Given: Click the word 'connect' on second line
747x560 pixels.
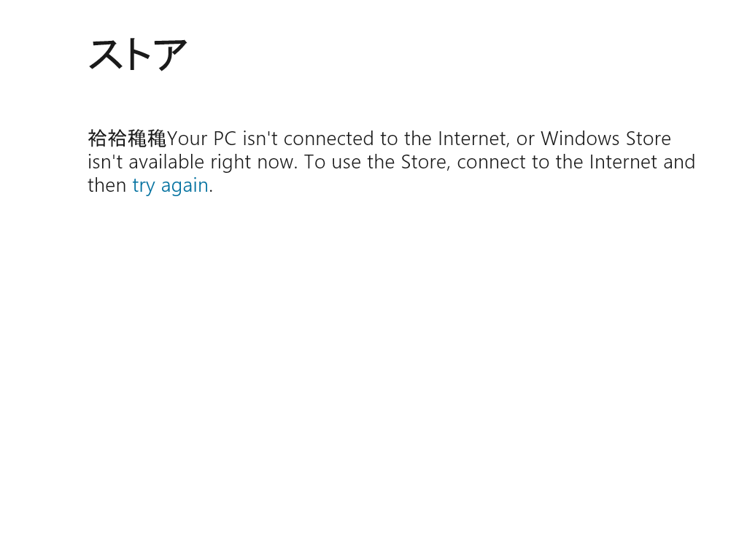Looking at the screenshot, I should (492, 162).
